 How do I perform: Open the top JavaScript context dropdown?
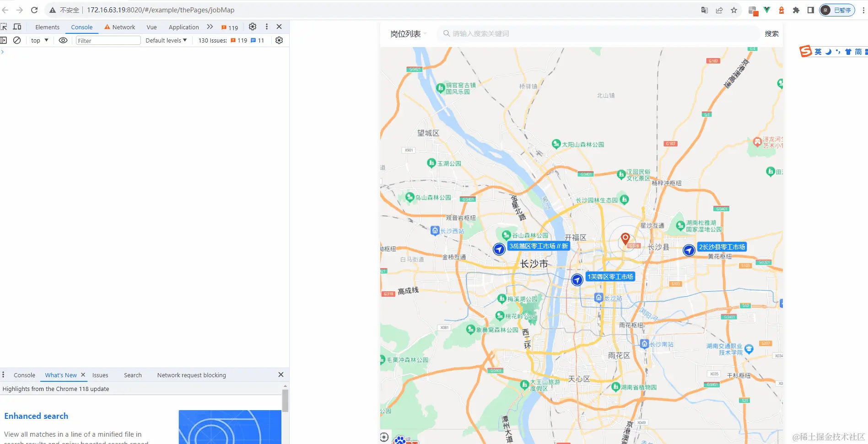click(x=40, y=41)
